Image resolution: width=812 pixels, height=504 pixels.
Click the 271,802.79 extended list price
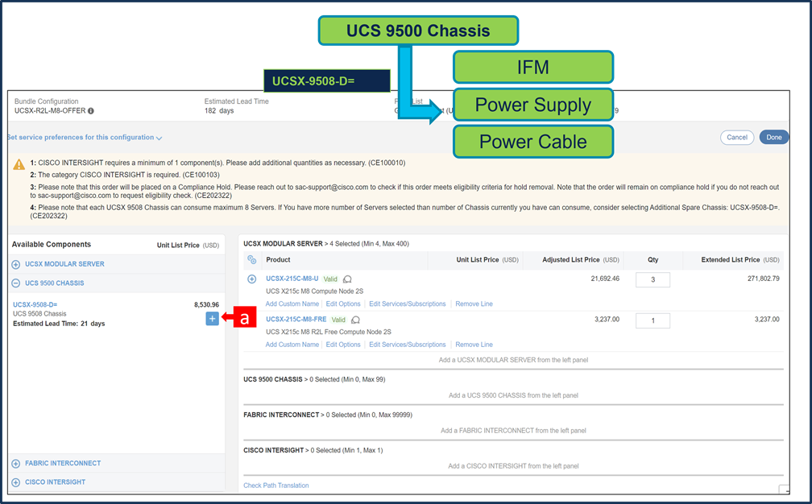click(x=764, y=279)
